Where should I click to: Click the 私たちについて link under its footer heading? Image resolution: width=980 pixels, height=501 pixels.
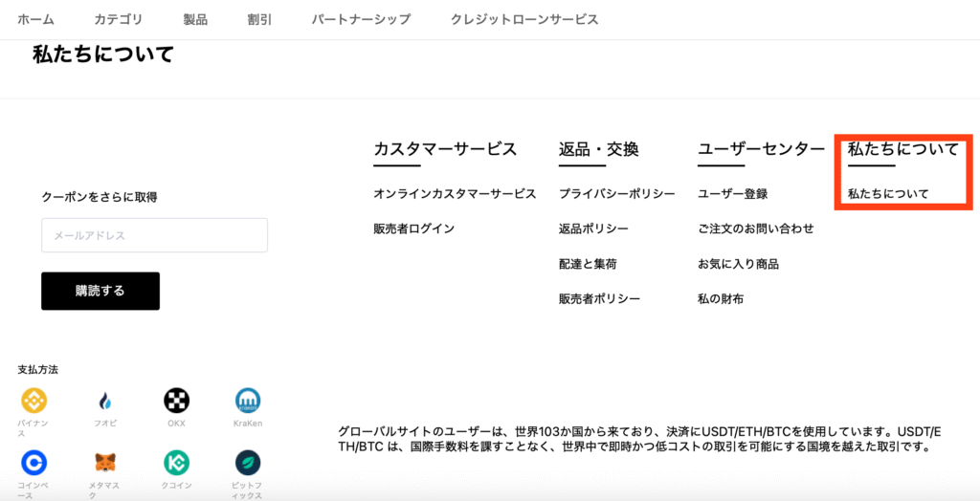coord(888,194)
